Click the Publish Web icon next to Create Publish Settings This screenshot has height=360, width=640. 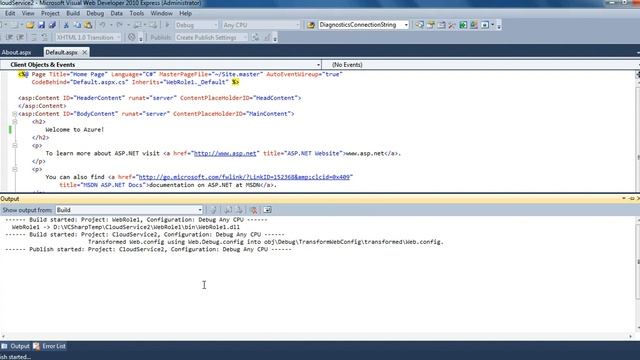pyautogui.click(x=256, y=38)
